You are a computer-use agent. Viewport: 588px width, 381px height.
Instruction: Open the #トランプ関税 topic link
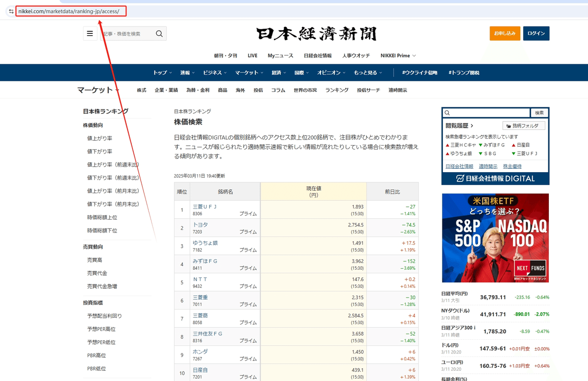464,73
